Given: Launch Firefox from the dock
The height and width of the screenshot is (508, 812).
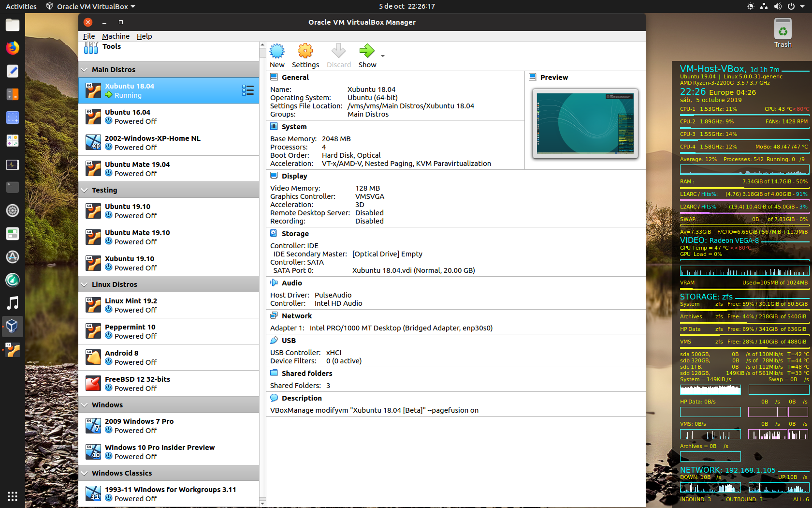Looking at the screenshot, I should click(x=13, y=47).
